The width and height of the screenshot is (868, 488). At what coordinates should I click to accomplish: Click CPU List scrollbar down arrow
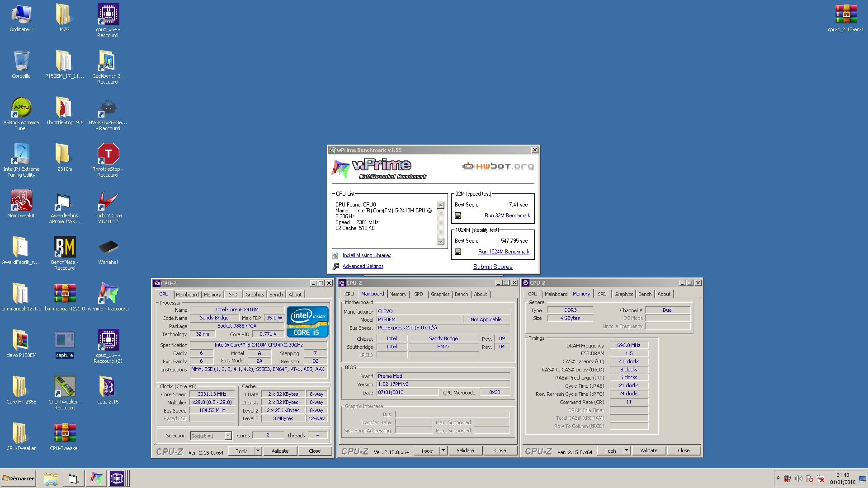pyautogui.click(x=441, y=242)
